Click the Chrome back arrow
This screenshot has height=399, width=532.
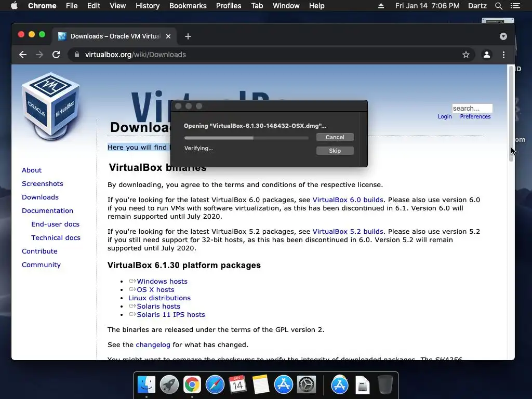[x=23, y=55]
